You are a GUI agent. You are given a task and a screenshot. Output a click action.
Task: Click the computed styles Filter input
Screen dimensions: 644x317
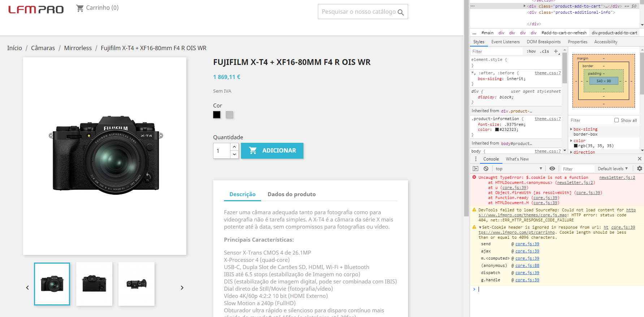[591, 120]
